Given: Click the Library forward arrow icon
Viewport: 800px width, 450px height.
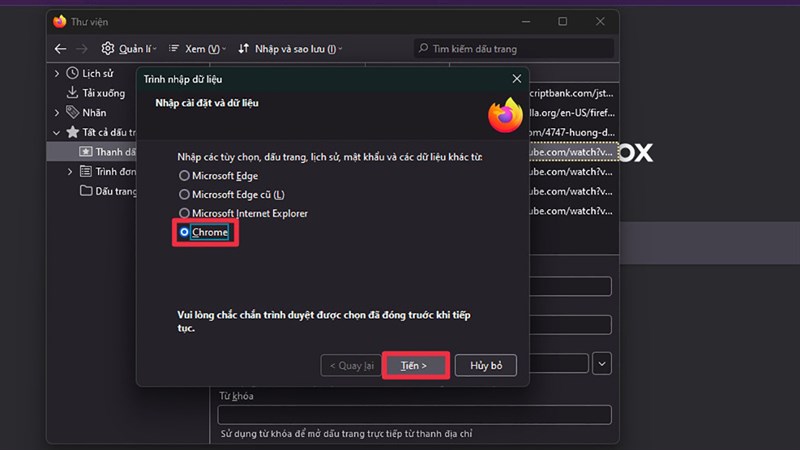Looking at the screenshot, I should (82, 49).
